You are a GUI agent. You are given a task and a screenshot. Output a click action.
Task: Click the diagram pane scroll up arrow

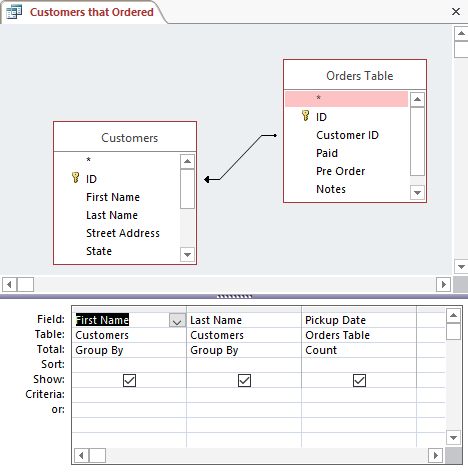pos(461,33)
